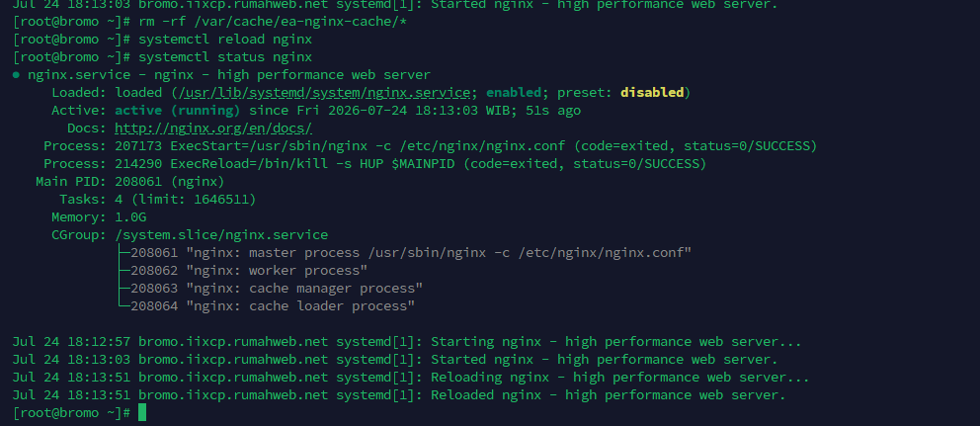Click "Main PID: 208061 (nginx)" line
The image size is (980, 426).
pos(130,182)
